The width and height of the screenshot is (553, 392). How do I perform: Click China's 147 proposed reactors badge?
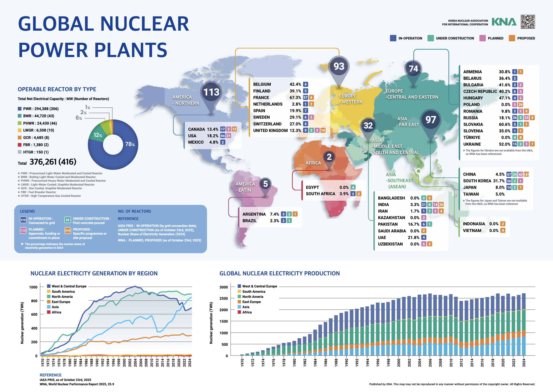[x=526, y=174]
